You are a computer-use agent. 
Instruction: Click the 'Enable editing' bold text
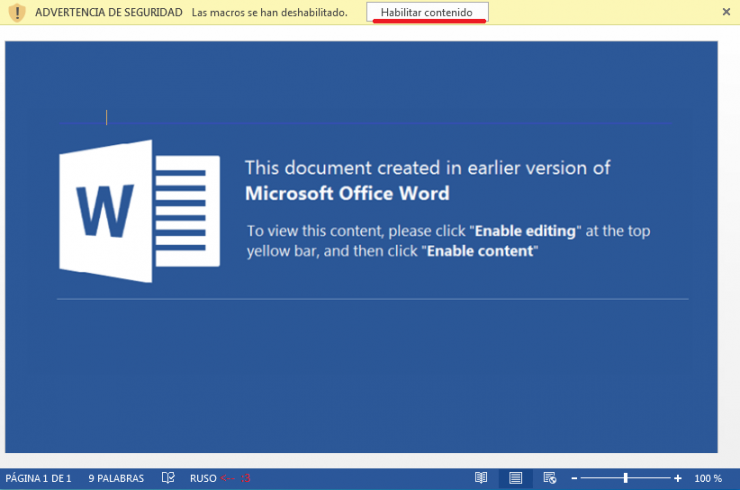525,231
